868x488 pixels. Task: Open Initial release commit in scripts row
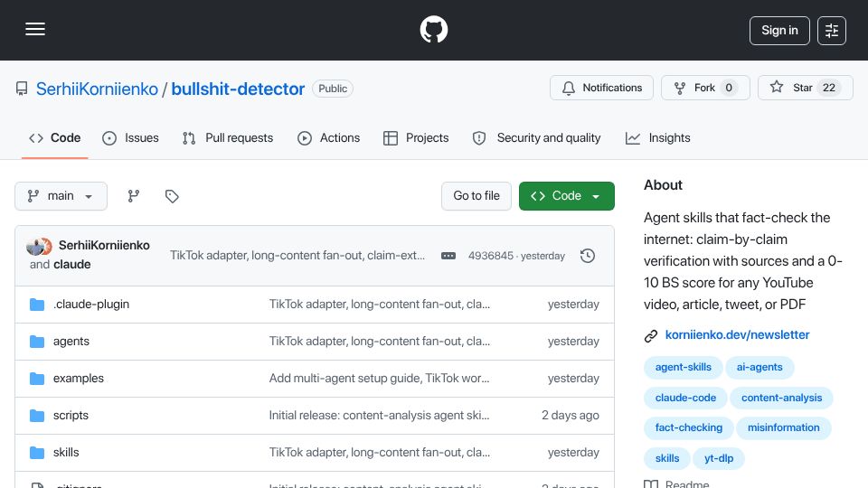click(379, 416)
